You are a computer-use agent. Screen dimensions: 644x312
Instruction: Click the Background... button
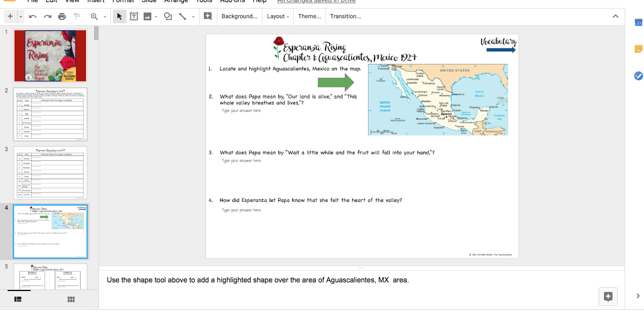coord(239,17)
